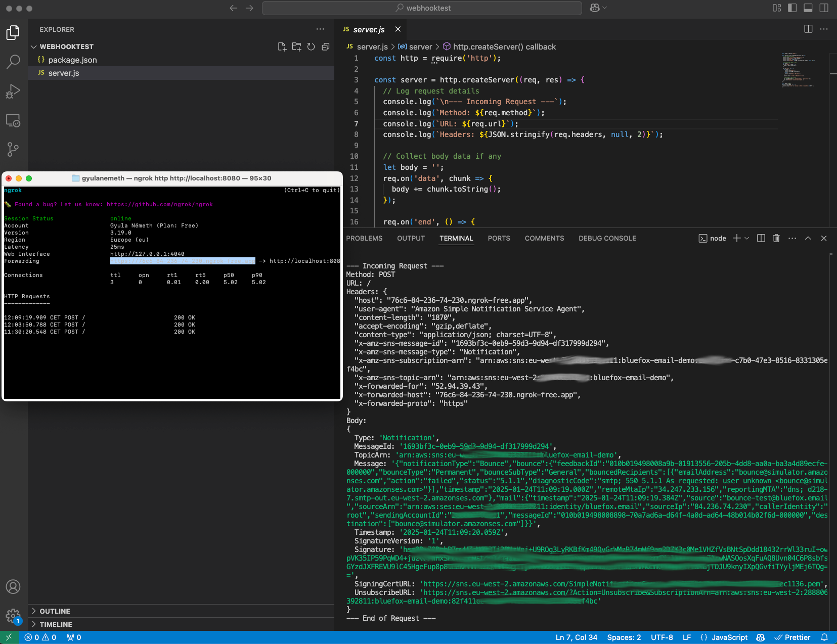Select the Remote Explorer icon
837x644 pixels.
click(13, 121)
